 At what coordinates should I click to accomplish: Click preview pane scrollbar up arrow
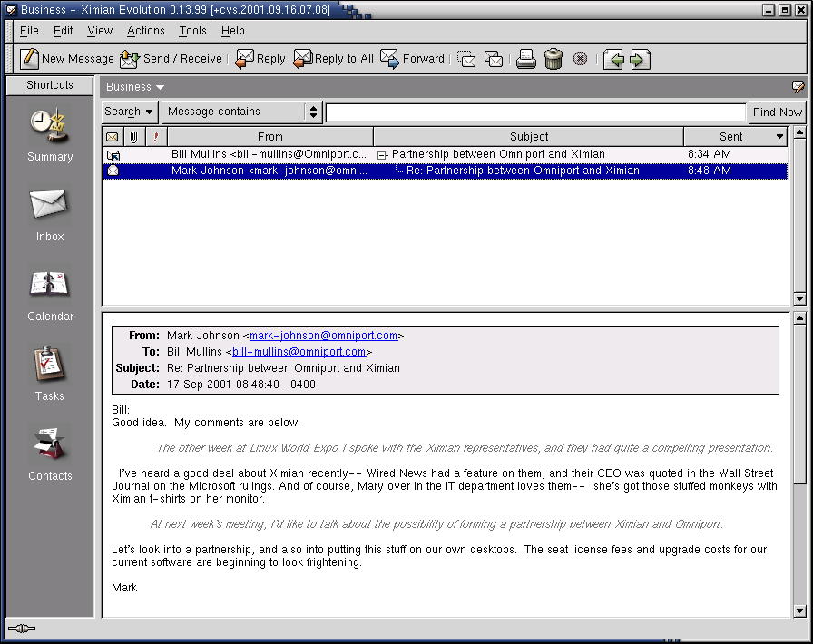coord(799,317)
